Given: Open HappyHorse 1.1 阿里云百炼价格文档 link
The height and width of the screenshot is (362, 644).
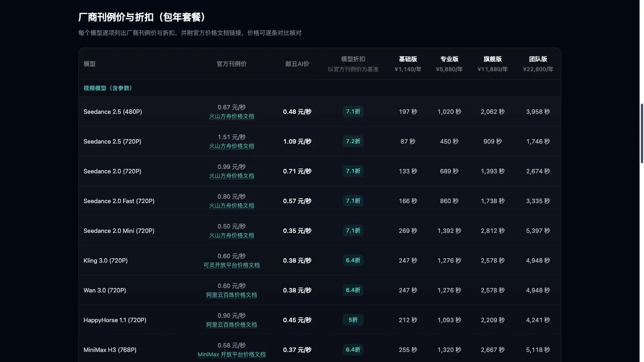Looking at the screenshot, I should [231, 325].
